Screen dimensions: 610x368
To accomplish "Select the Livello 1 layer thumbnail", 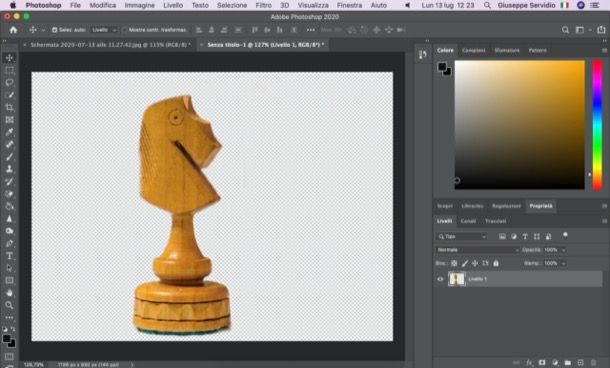I will click(x=457, y=279).
